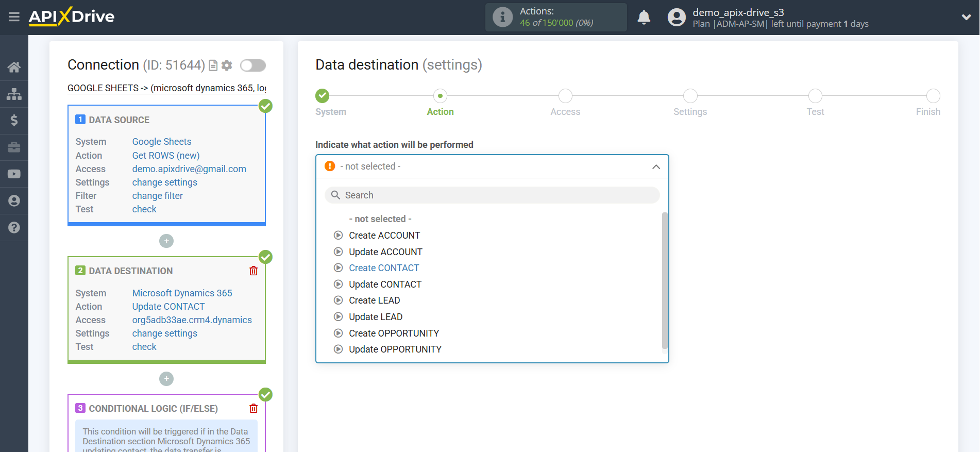Click the play icon beside Update OPPORTUNITY
This screenshot has height=452, width=980.
[338, 349]
